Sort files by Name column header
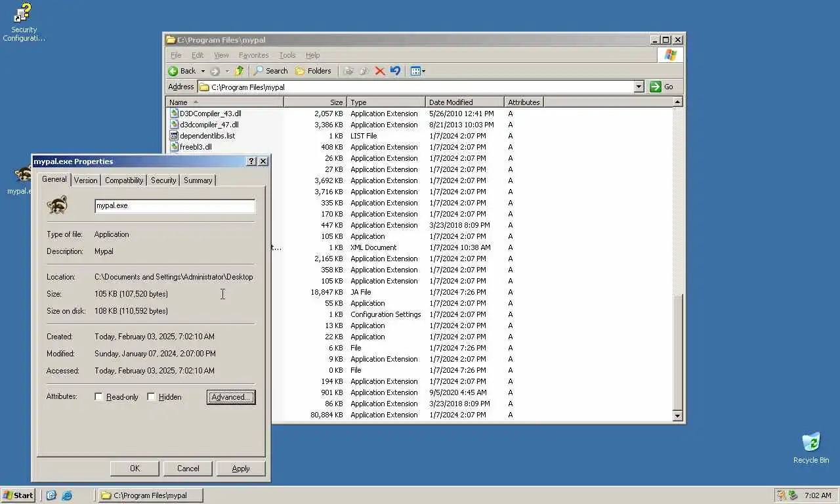This screenshot has width=840, height=504. (224, 102)
